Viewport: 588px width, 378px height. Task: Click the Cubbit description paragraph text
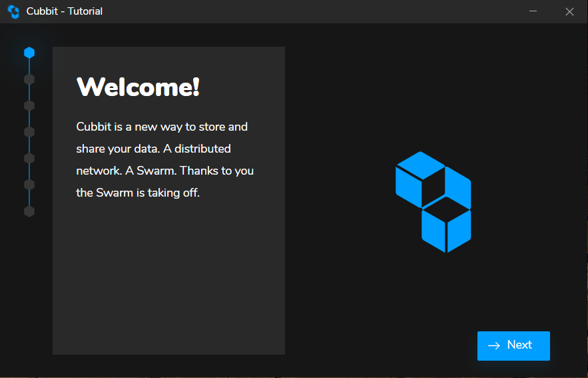point(165,160)
